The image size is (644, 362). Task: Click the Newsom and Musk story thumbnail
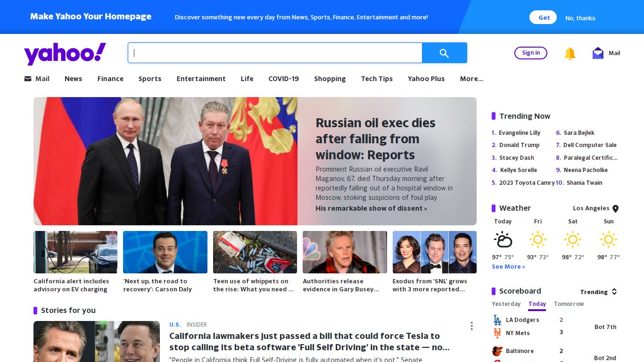point(97,342)
